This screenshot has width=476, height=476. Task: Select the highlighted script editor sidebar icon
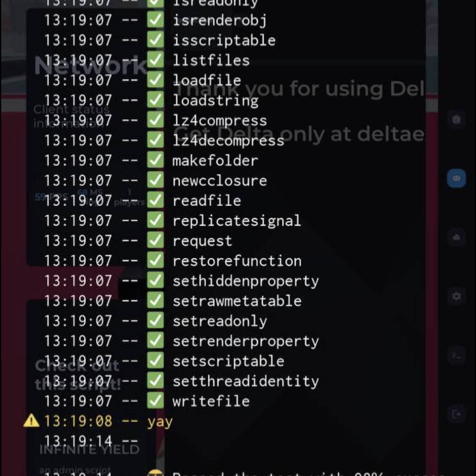456,179
